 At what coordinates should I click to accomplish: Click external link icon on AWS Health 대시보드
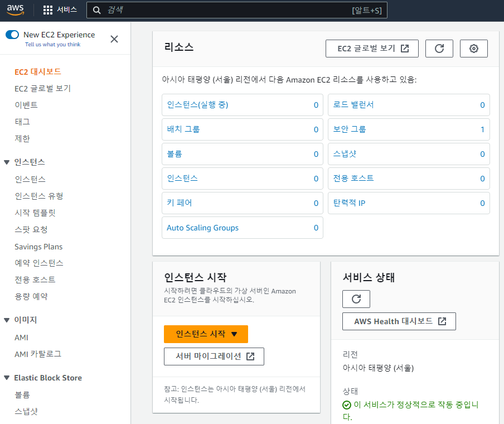click(x=442, y=321)
